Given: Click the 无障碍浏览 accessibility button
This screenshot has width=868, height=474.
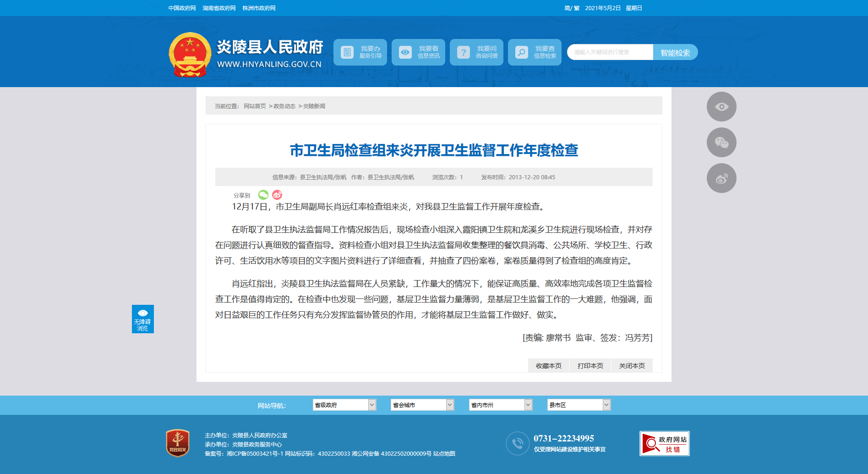Looking at the screenshot, I should (x=142, y=319).
